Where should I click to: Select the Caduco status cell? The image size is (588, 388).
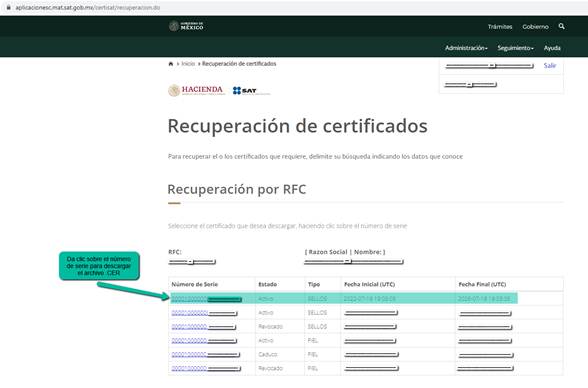tap(268, 355)
